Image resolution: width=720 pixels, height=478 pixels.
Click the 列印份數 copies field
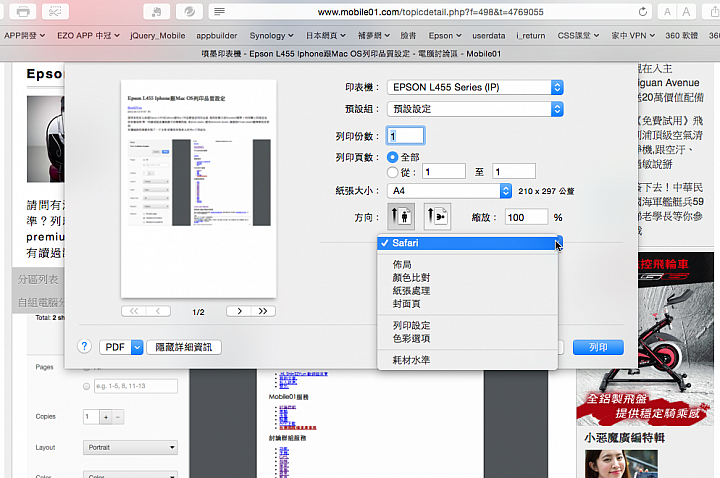click(x=405, y=136)
